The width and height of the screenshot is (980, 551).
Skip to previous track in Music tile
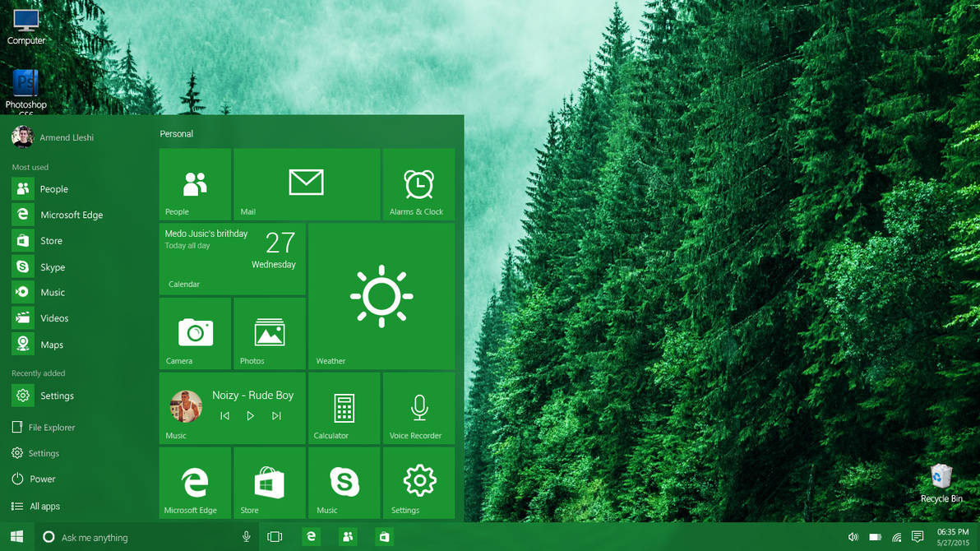[224, 416]
